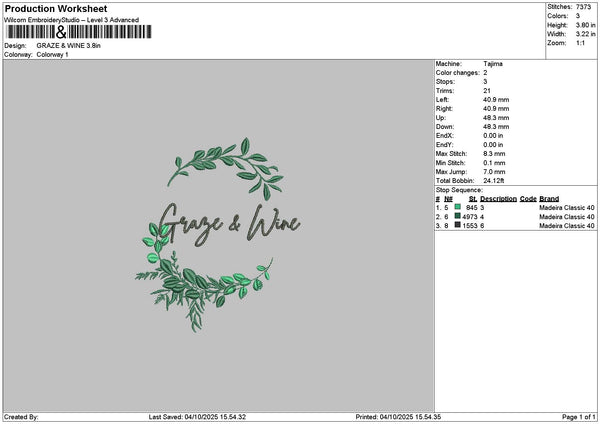The height and width of the screenshot is (424, 600).
Task: Click the design name 'GRAZE & WINE 3.8in'
Action: [68, 46]
